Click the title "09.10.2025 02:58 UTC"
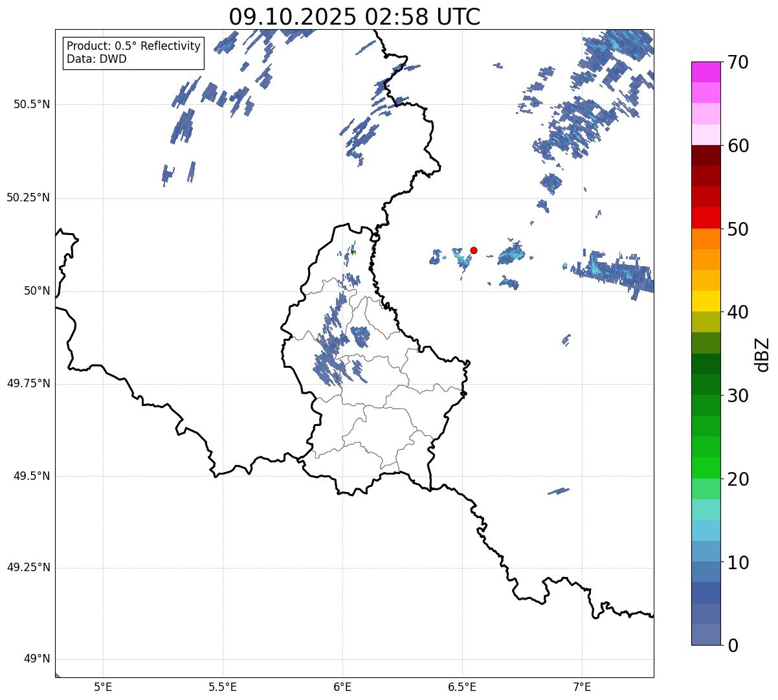The width and height of the screenshot is (778, 700). pos(355,17)
